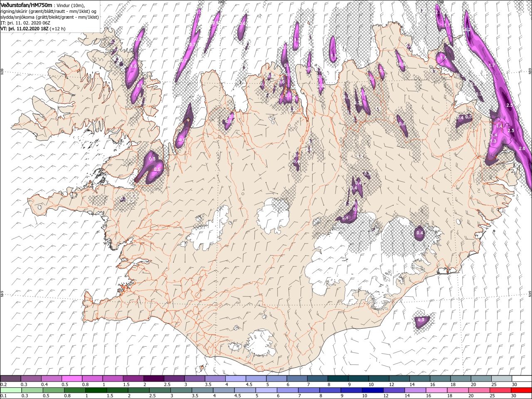Viewport: 532px width, 399px height.
Task: Pick the upper-scale swatch between 12 and 14
Action: [399, 379]
